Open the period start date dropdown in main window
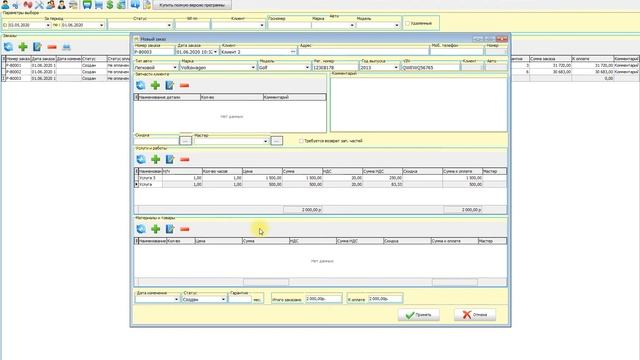This screenshot has height=360, width=640. 48,25
